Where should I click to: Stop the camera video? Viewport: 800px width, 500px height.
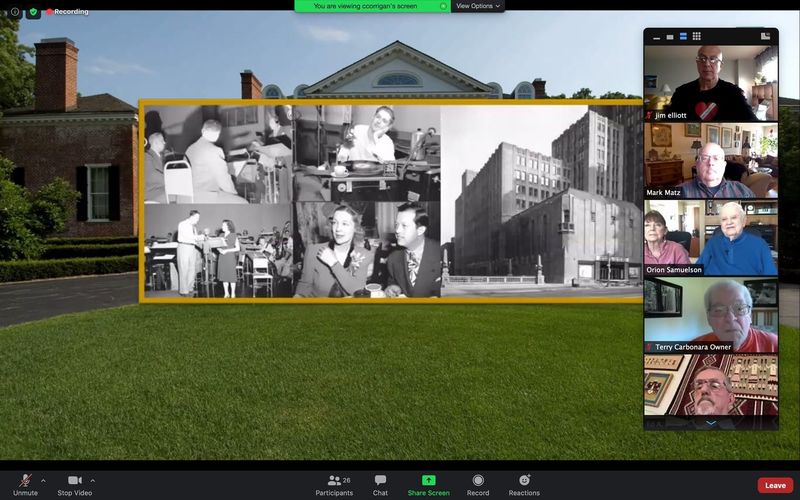[x=74, y=485]
